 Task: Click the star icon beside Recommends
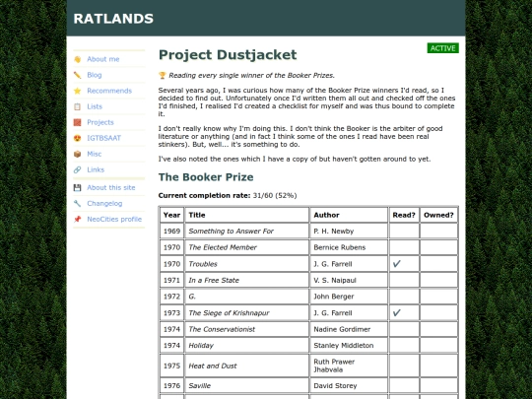point(78,91)
